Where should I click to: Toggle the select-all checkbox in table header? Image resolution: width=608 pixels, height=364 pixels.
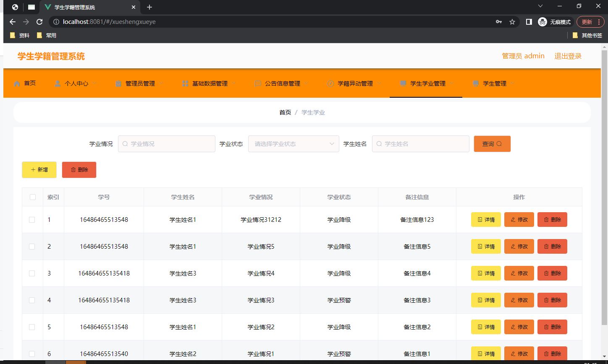pos(33,197)
